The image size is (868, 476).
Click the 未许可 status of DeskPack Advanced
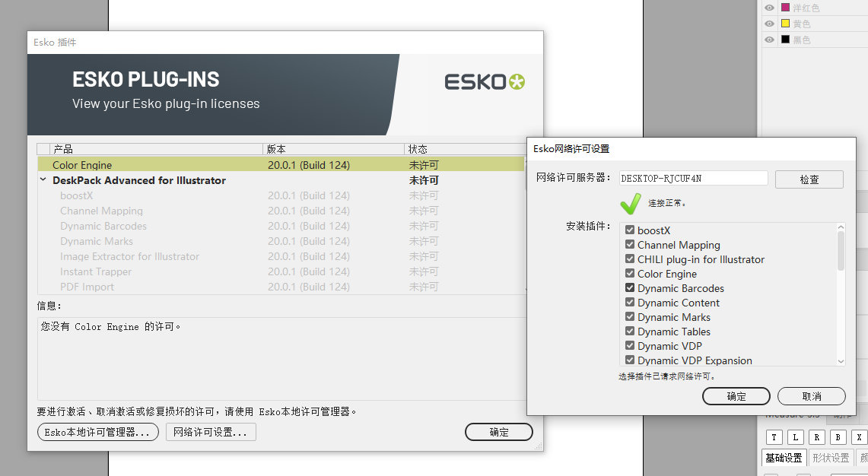424,180
